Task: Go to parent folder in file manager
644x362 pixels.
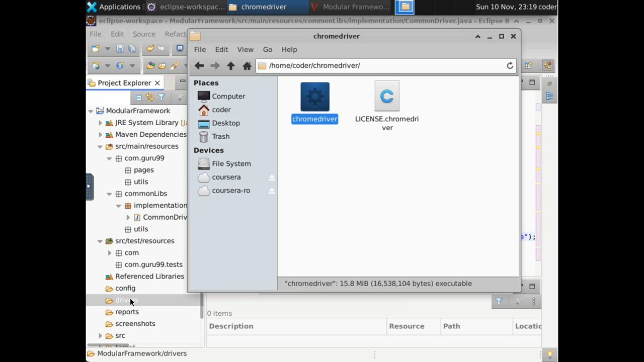Action: pos(231,65)
